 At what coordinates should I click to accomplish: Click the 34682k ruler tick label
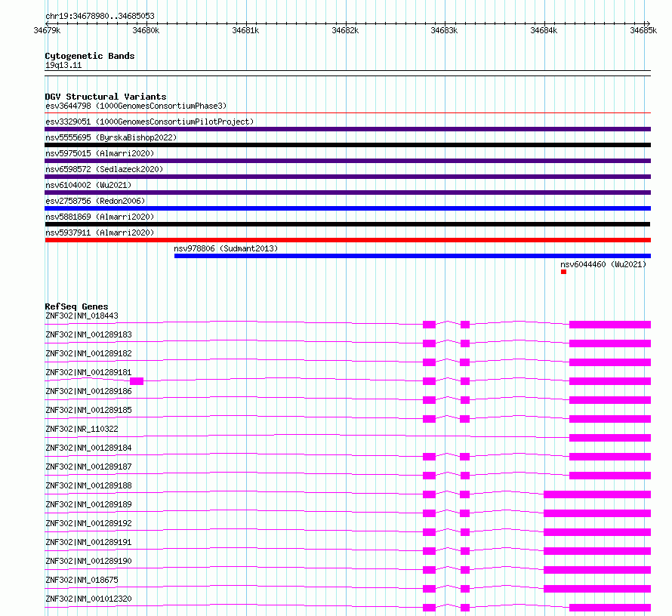coord(345,30)
